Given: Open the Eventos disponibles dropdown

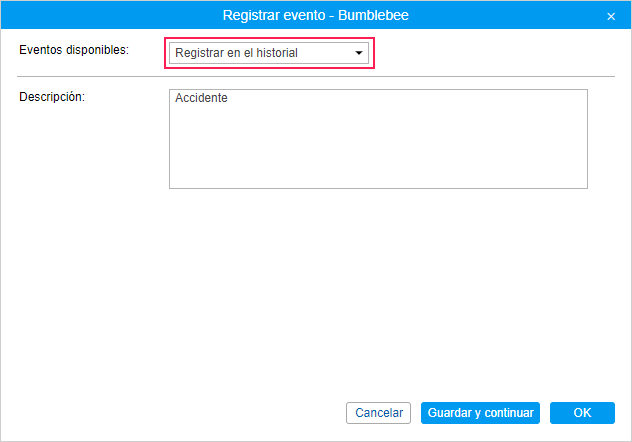Looking at the screenshot, I should click(x=268, y=53).
